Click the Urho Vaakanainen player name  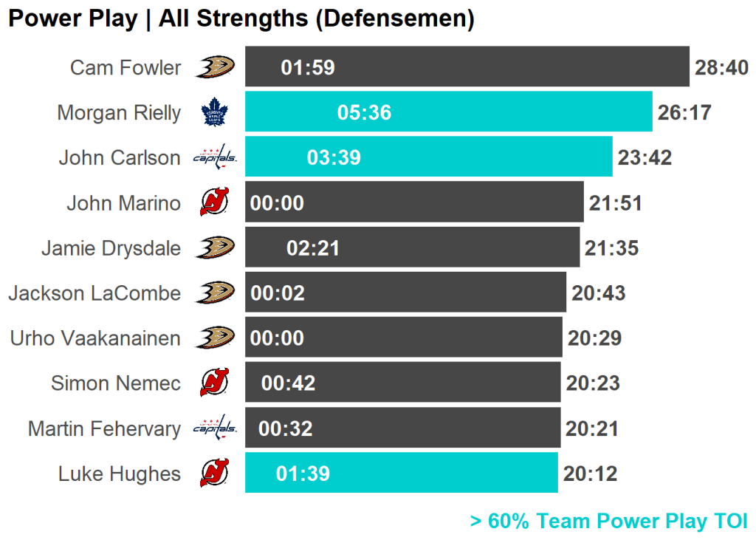[x=95, y=338]
